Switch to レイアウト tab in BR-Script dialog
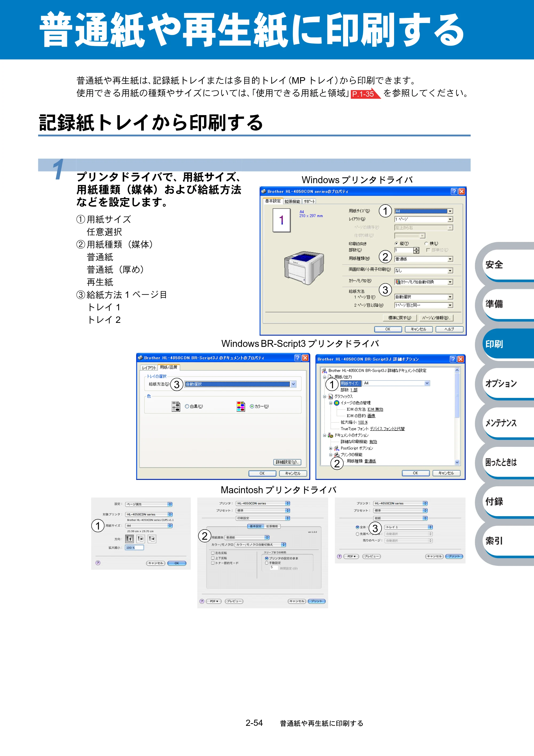This screenshot has height=756, width=534. pyautogui.click(x=149, y=368)
